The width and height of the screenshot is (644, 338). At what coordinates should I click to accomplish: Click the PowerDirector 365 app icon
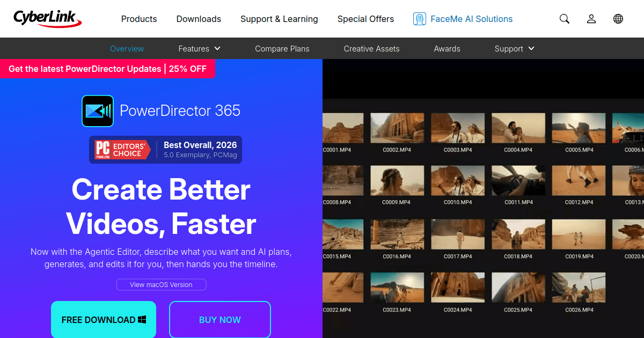tap(98, 111)
